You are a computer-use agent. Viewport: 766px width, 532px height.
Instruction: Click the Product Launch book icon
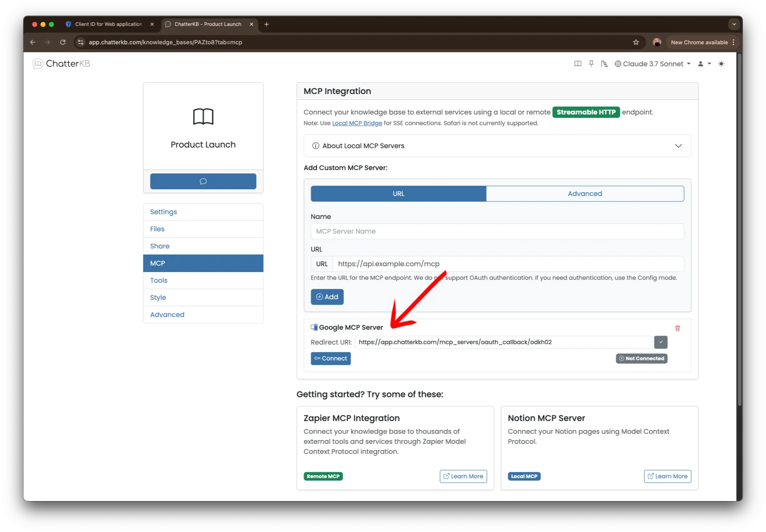tap(203, 117)
